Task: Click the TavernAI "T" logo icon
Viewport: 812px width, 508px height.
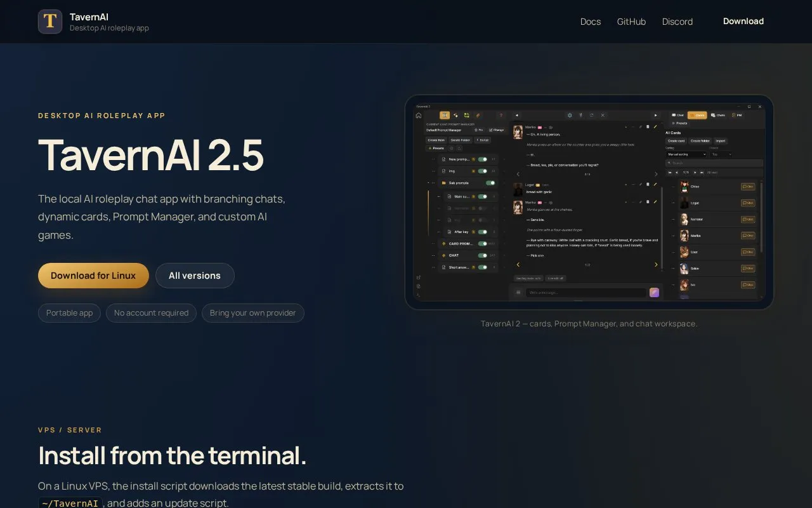Action: tap(50, 22)
